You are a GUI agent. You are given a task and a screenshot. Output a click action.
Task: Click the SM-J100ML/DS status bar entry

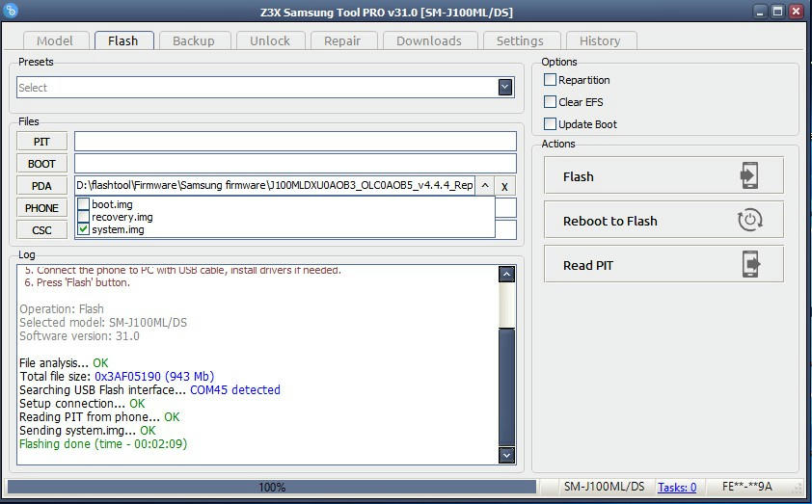(x=605, y=487)
